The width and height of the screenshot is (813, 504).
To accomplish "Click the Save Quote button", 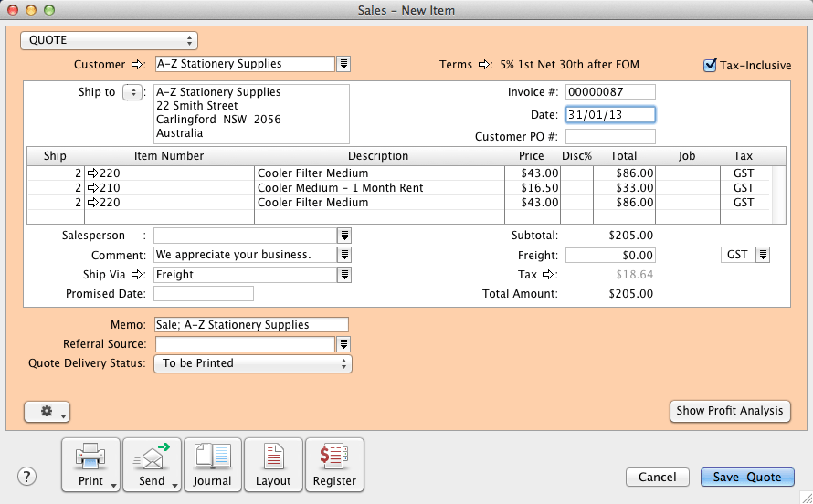I will click(747, 477).
